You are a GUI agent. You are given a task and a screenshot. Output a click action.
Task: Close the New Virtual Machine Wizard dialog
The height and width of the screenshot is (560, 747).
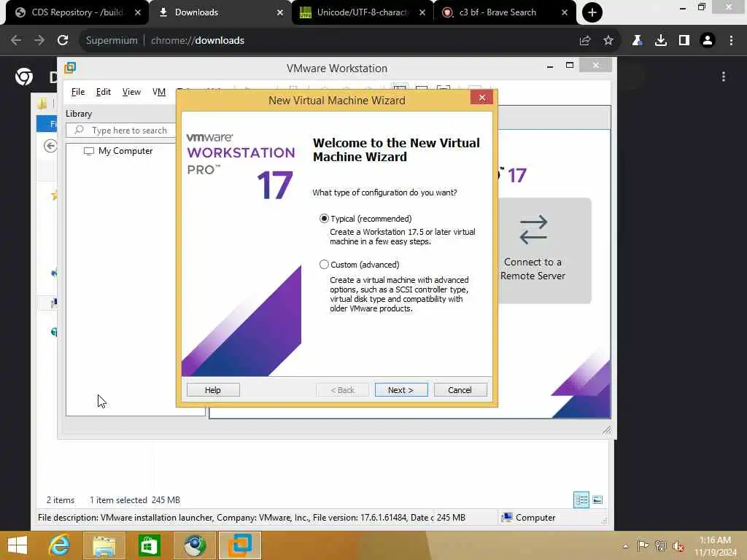click(x=481, y=98)
